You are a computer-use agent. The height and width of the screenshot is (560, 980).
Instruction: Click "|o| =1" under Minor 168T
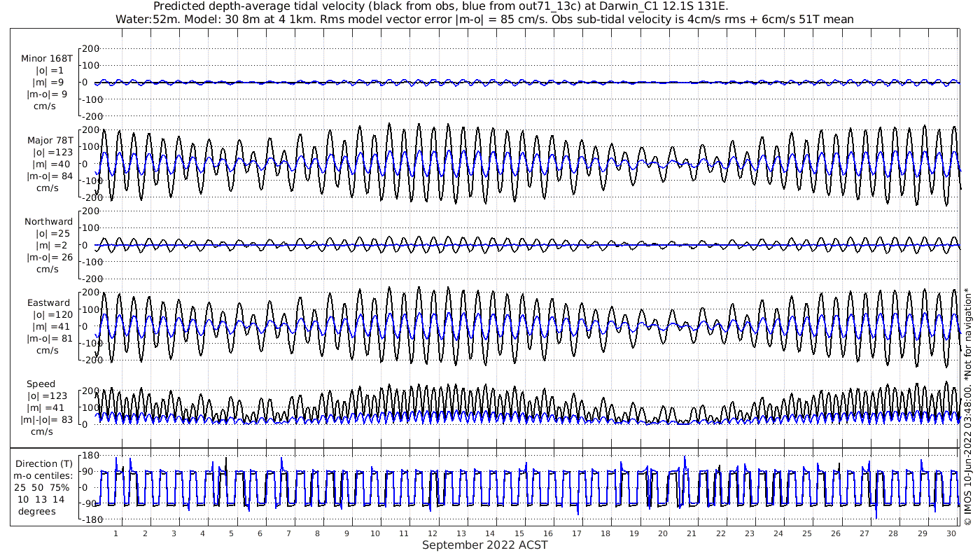tap(50, 71)
